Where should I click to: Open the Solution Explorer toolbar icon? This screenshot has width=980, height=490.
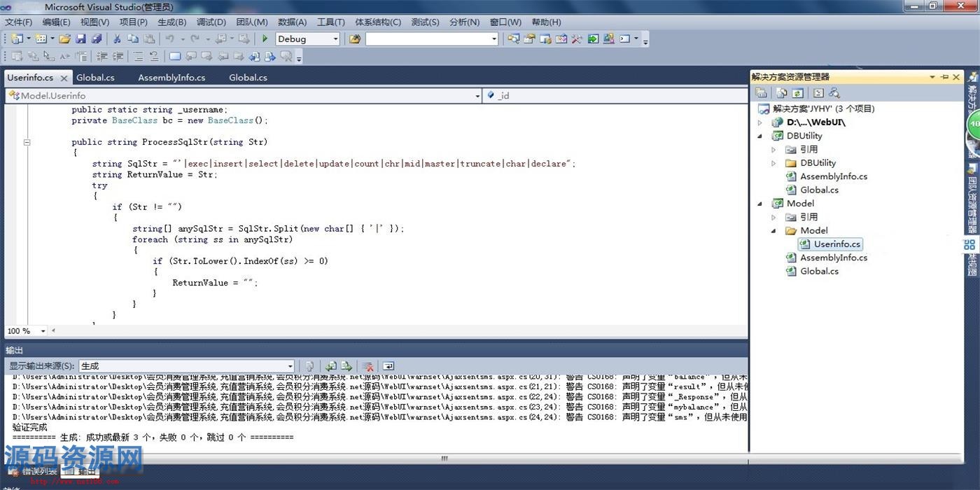(x=513, y=38)
